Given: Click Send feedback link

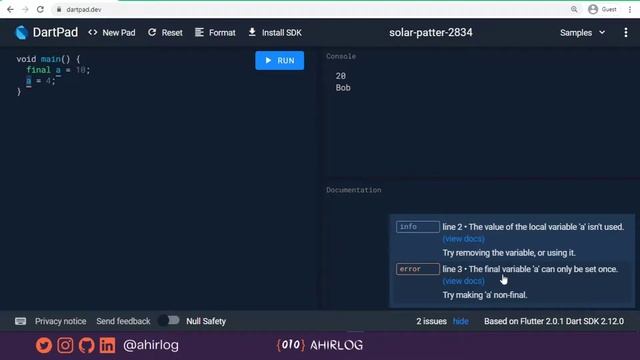Looking at the screenshot, I should (x=123, y=321).
